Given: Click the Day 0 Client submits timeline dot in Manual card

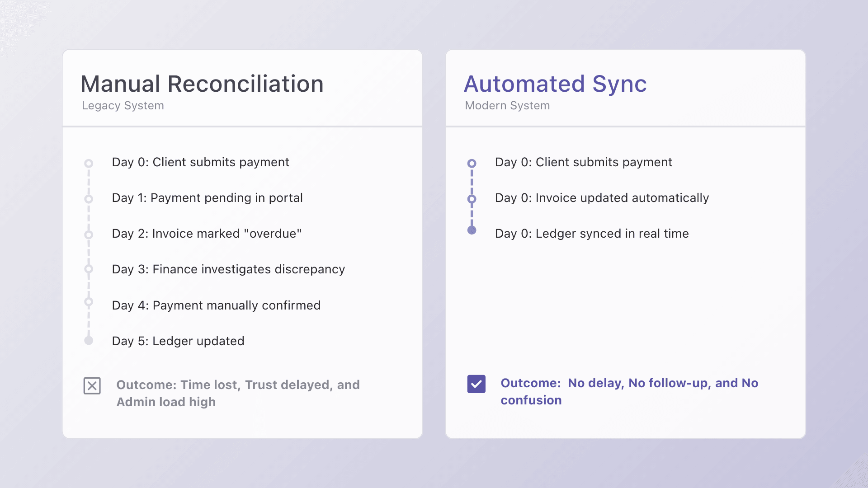Looking at the screenshot, I should [89, 163].
